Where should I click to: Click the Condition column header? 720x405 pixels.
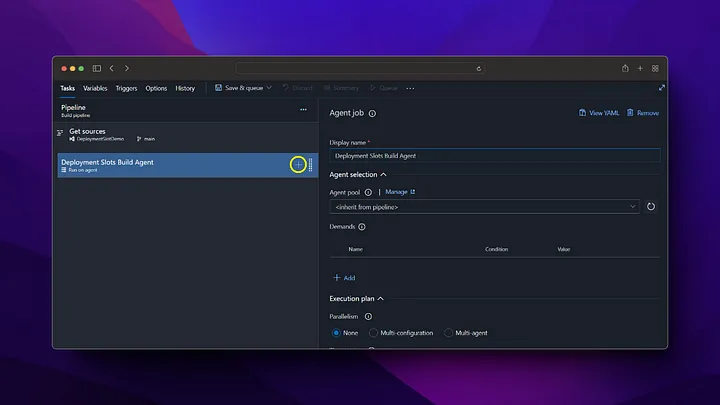tap(496, 249)
